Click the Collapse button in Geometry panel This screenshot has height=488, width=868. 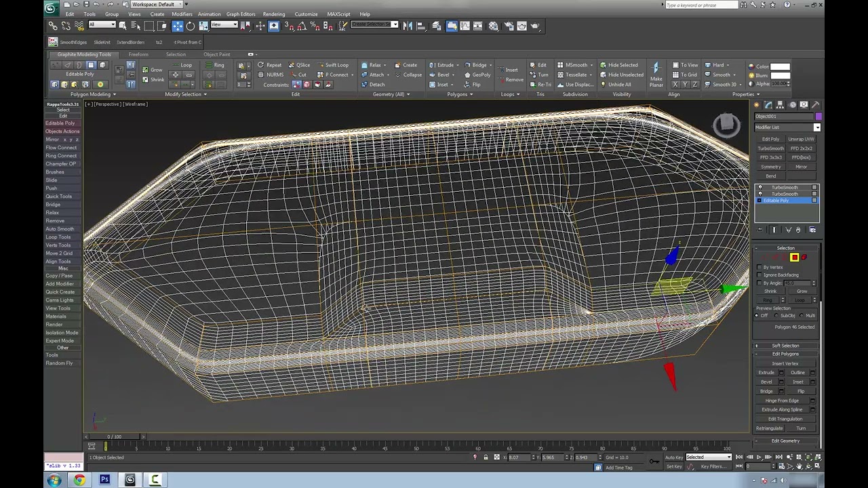408,75
